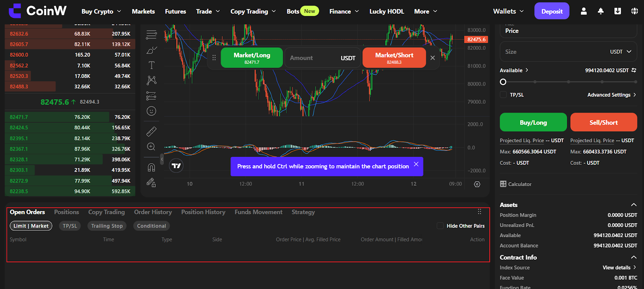Select the chart zoom-in tool
This screenshot has height=289, width=644.
151,147
